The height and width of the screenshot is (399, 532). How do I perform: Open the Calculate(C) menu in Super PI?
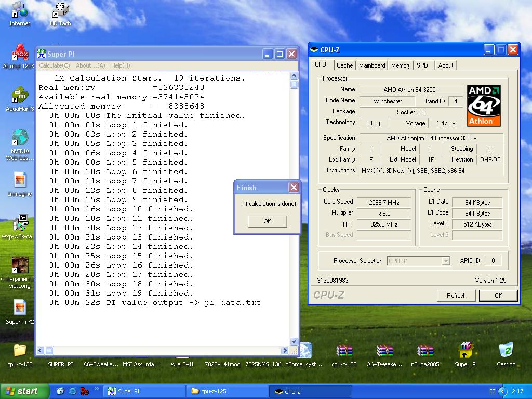[54, 65]
